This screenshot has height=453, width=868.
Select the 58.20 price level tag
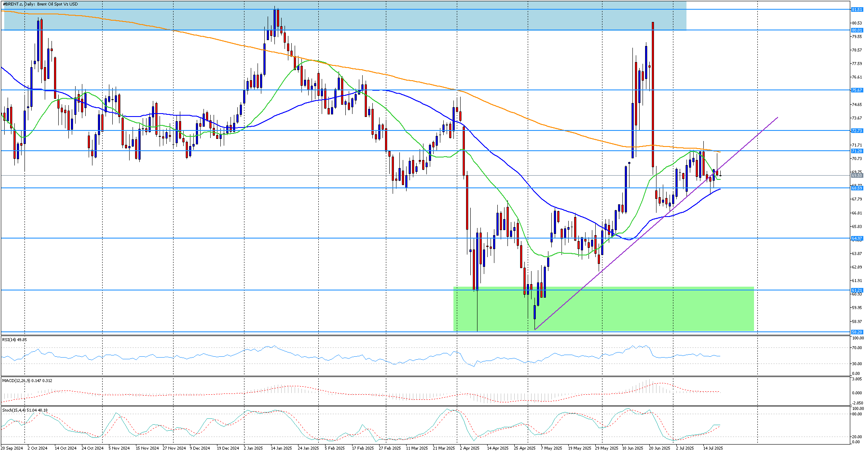[857, 332]
